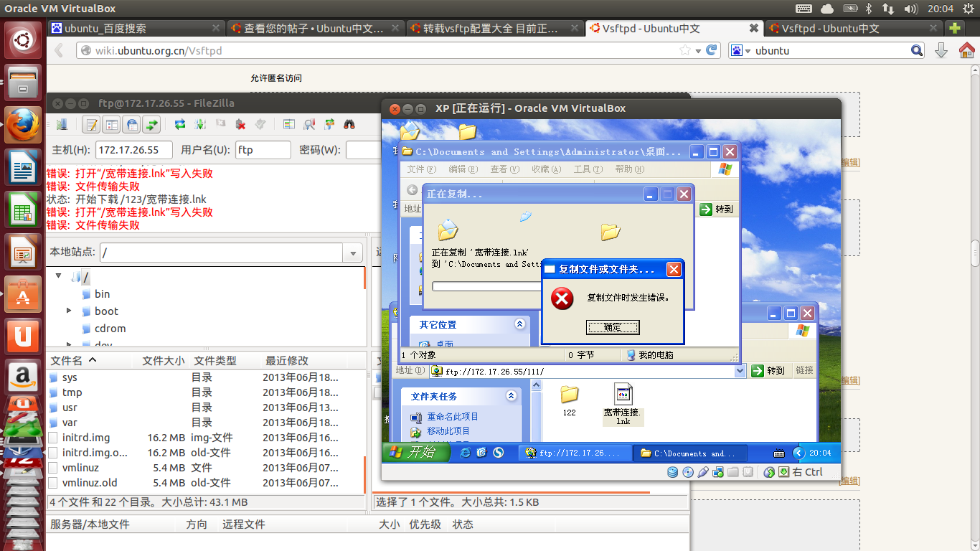Open FileZilla local site path dropdown
This screenshot has width=980, height=551.
[x=352, y=253]
